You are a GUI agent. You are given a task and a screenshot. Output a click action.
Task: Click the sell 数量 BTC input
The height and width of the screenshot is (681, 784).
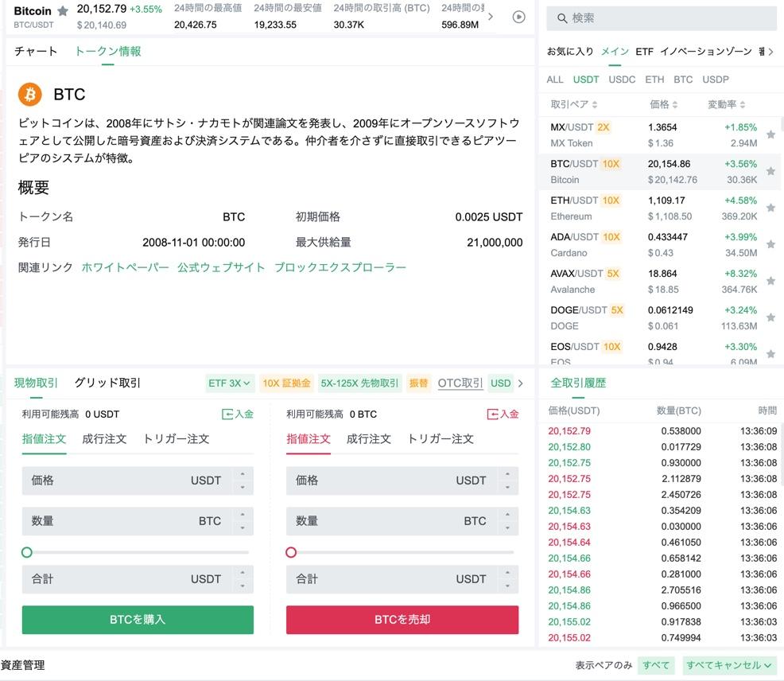click(402, 521)
